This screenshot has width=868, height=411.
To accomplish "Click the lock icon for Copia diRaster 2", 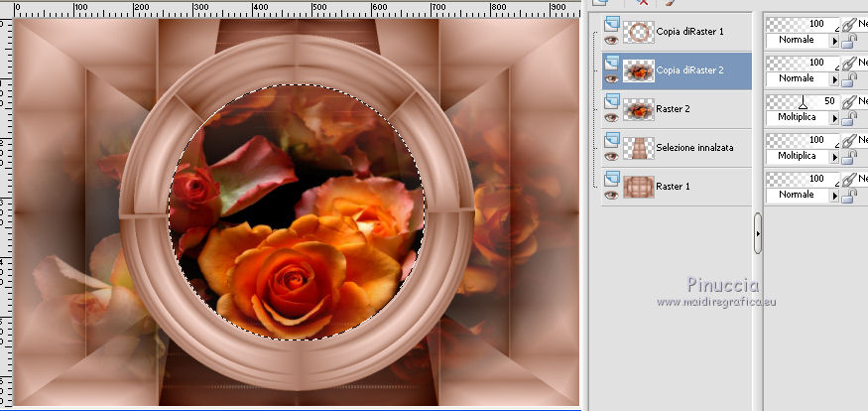I will [x=848, y=78].
